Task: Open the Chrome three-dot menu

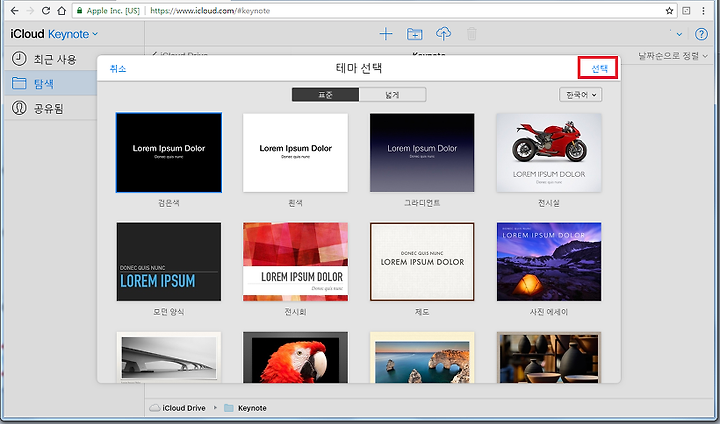Action: (x=703, y=11)
